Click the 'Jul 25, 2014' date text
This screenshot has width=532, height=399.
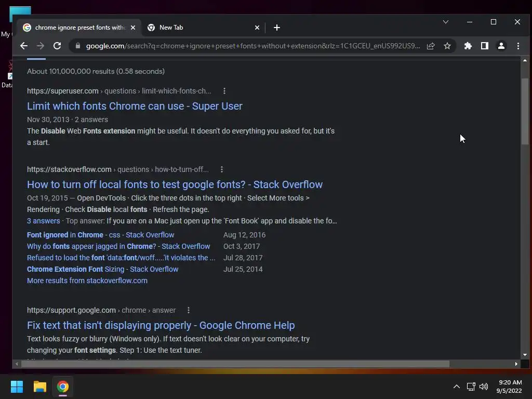pos(243,269)
